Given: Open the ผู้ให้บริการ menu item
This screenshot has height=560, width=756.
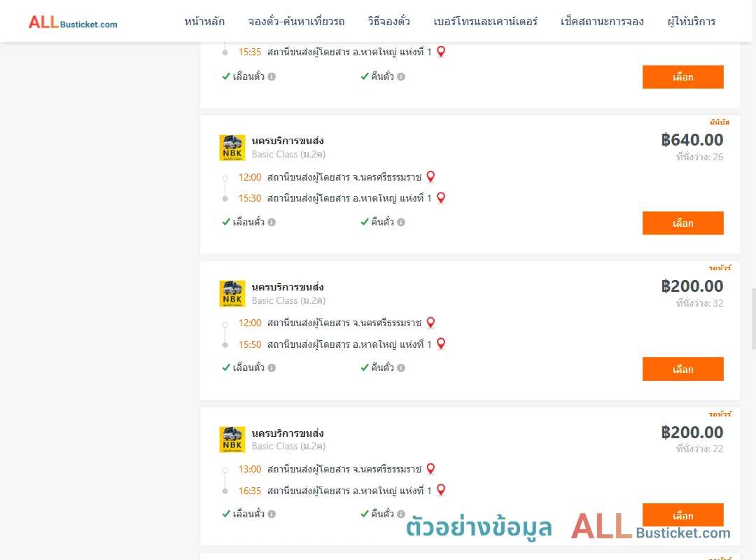Looking at the screenshot, I should [691, 21].
